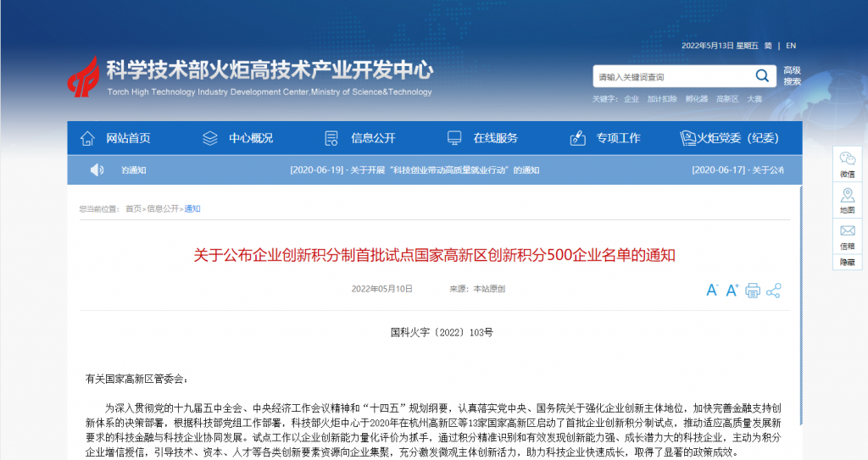The width and height of the screenshot is (868, 460).
Task: Open the 地图 map sidebar icon
Action: [x=847, y=200]
